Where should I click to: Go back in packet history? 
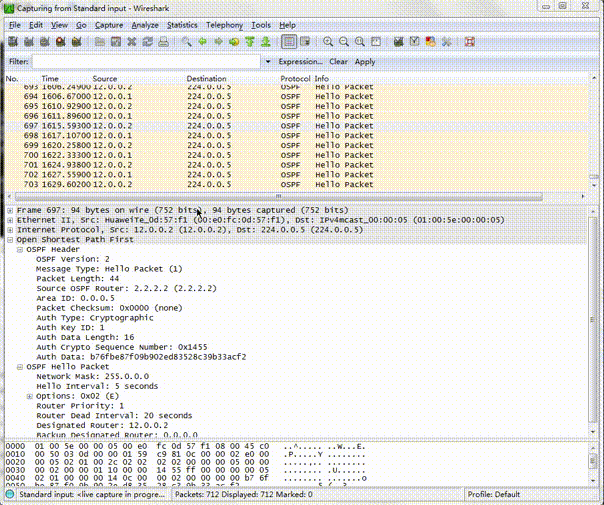click(x=202, y=42)
